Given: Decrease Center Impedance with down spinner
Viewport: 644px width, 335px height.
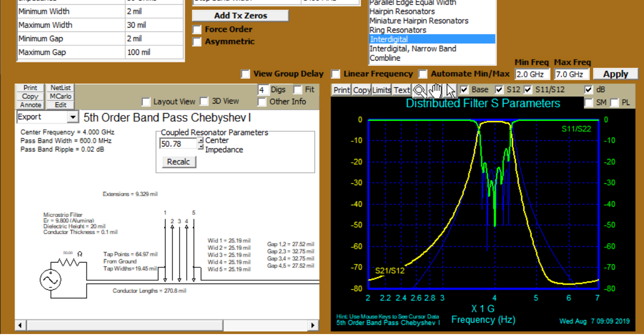Looking at the screenshot, I should tap(201, 147).
